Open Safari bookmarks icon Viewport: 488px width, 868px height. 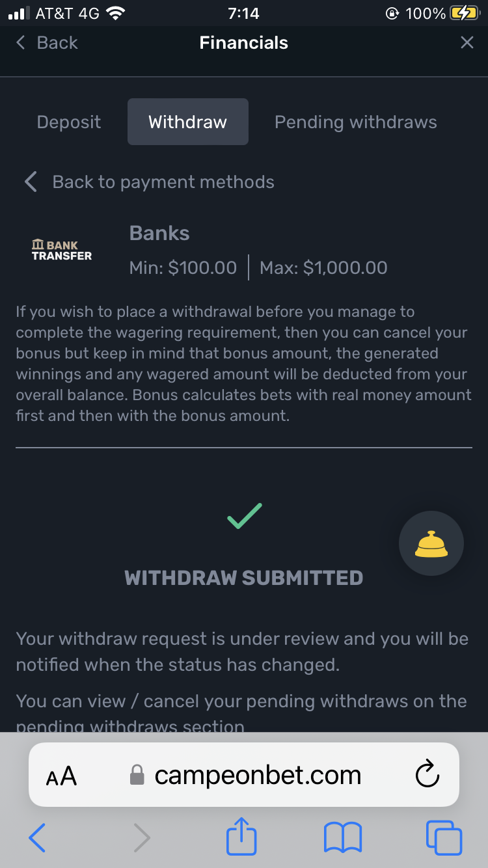click(342, 837)
